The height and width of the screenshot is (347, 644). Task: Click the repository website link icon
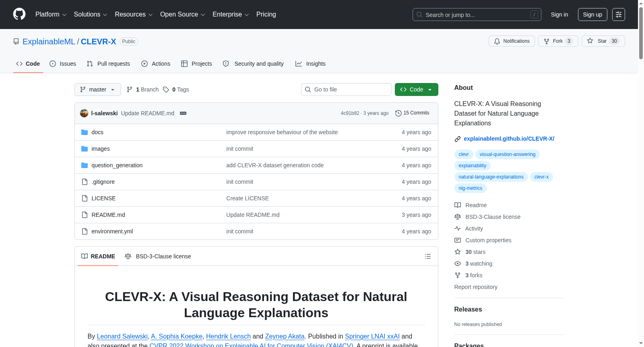(x=458, y=139)
